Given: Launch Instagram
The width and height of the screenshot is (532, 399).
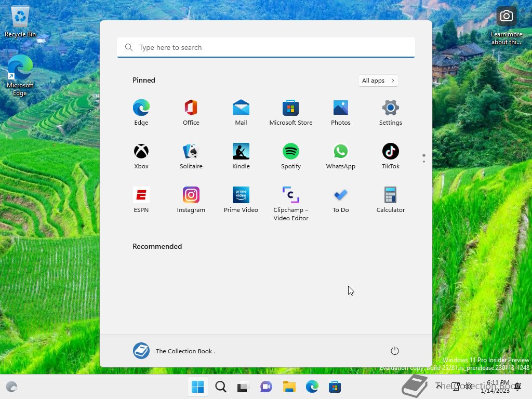Looking at the screenshot, I should (191, 200).
